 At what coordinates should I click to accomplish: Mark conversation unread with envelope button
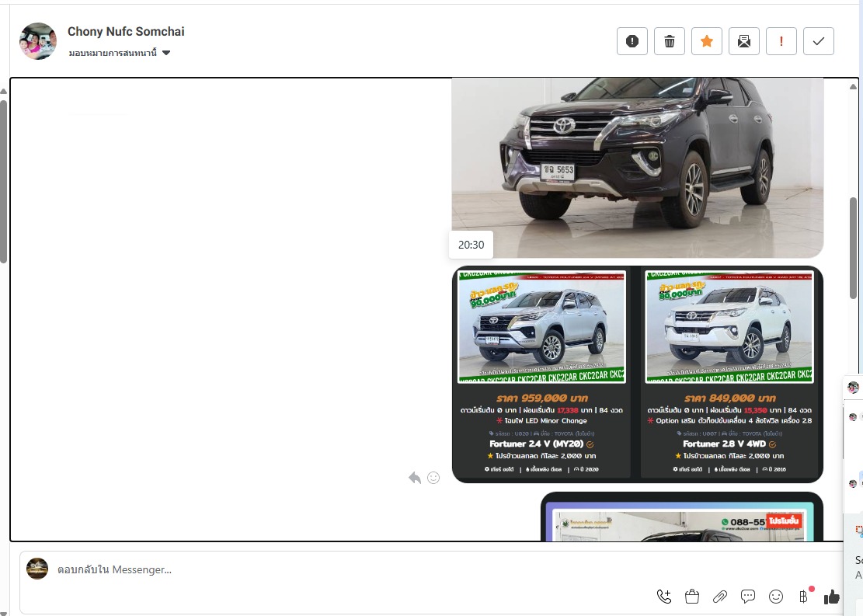[x=743, y=41]
